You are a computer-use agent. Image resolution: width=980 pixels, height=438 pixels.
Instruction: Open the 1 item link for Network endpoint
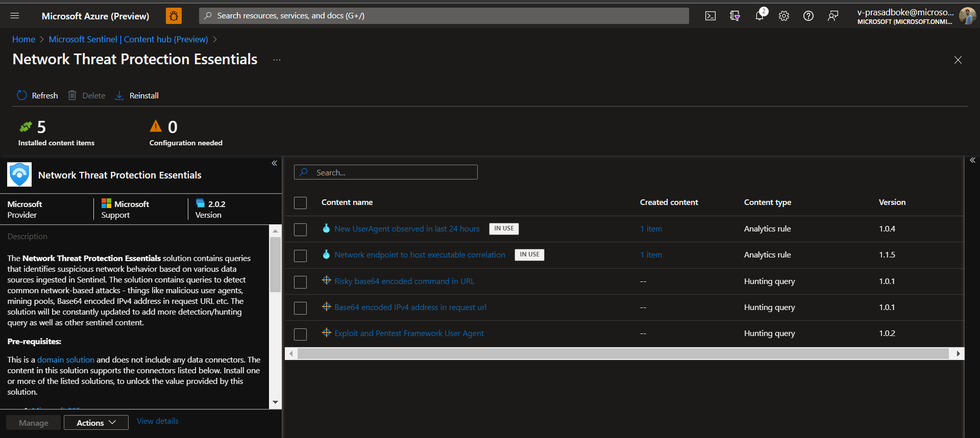tap(651, 254)
